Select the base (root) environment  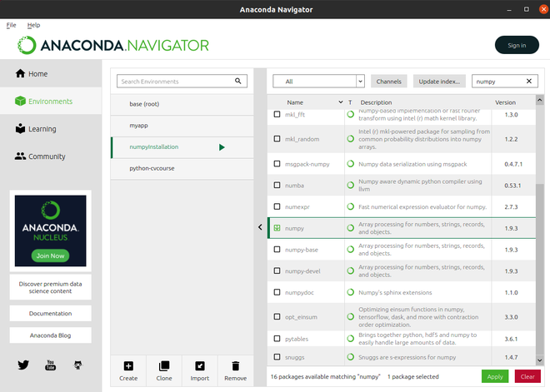click(182, 104)
